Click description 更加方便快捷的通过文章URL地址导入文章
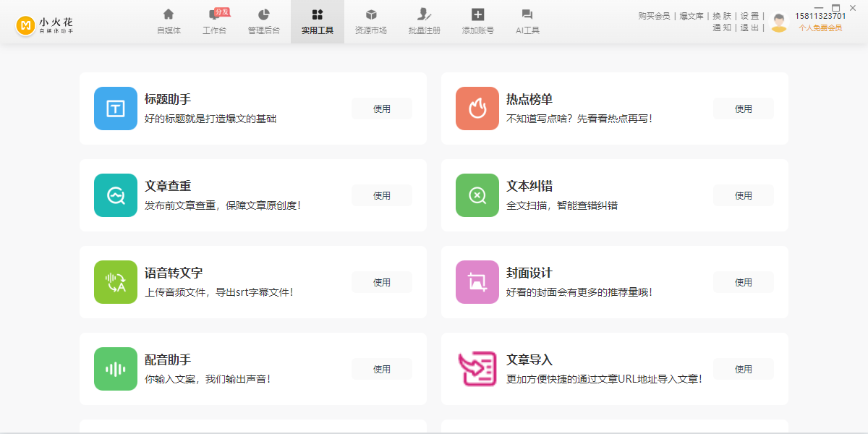 click(604, 379)
